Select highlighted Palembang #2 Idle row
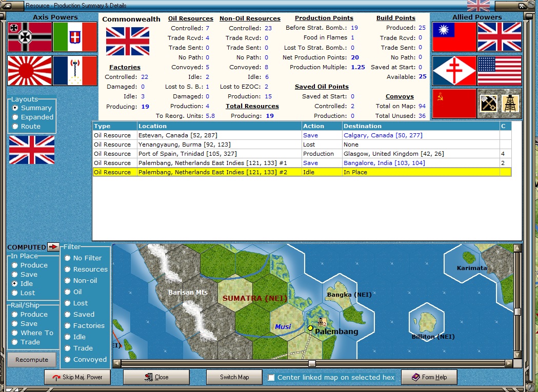Viewport: 538px width, 392px height. [x=302, y=172]
